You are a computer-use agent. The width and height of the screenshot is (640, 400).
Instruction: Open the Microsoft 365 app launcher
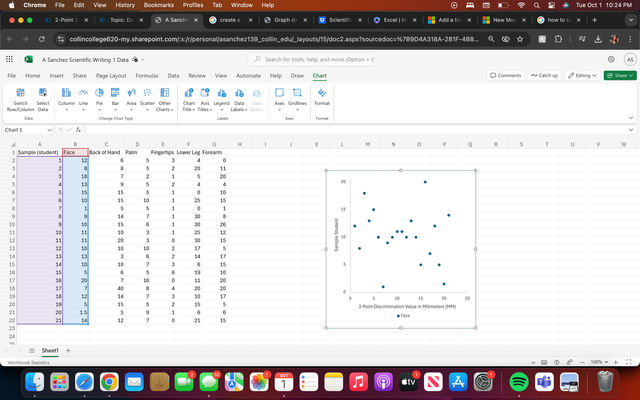pos(9,59)
